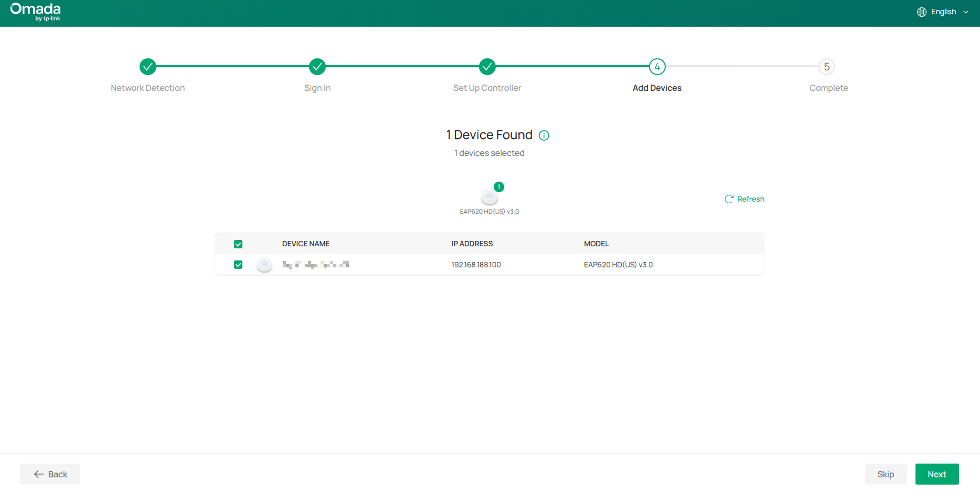Screen dimensions: 980x493
Task: Click the step 4 Add Devices circle
Action: point(657,67)
